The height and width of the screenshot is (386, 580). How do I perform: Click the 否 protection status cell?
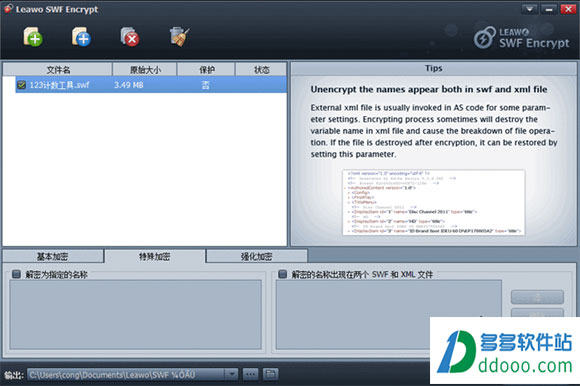click(205, 85)
